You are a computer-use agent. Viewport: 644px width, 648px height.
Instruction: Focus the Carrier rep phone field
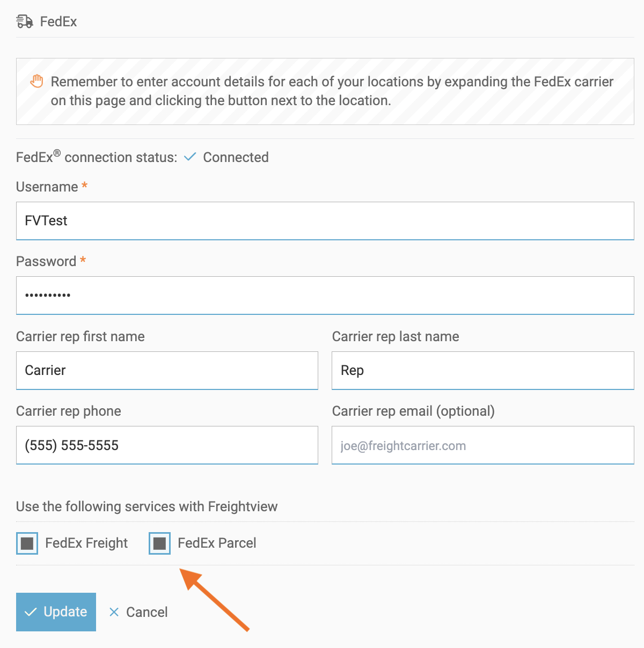(167, 445)
